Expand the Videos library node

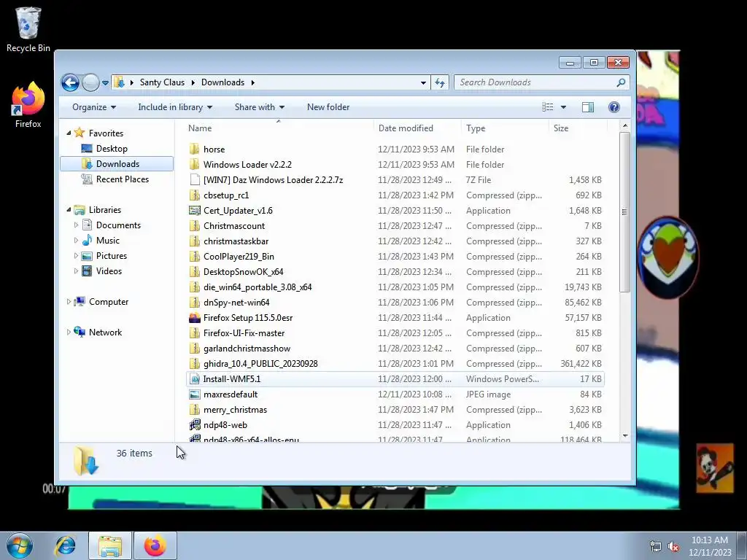[76, 271]
